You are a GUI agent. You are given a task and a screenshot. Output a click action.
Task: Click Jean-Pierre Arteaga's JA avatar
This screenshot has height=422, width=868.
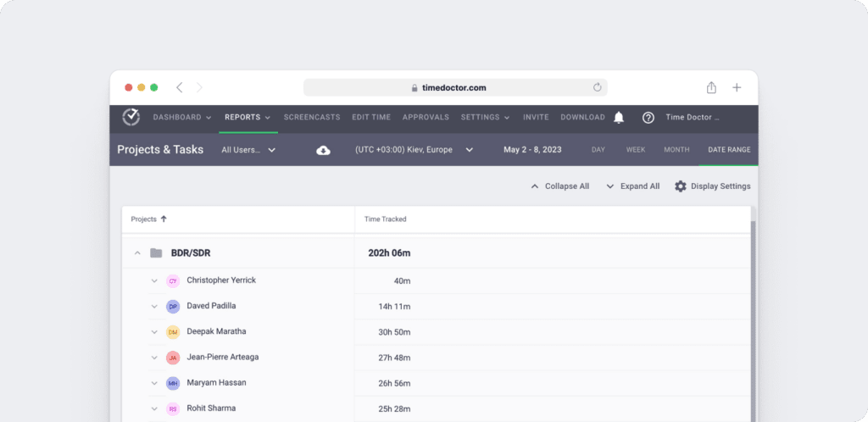[173, 358]
